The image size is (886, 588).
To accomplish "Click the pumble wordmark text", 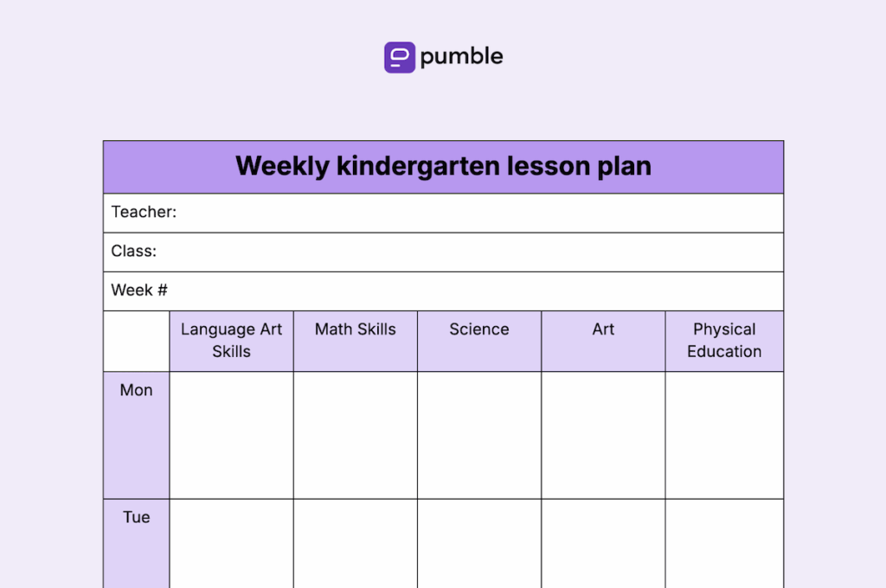I will pyautogui.click(x=462, y=56).
